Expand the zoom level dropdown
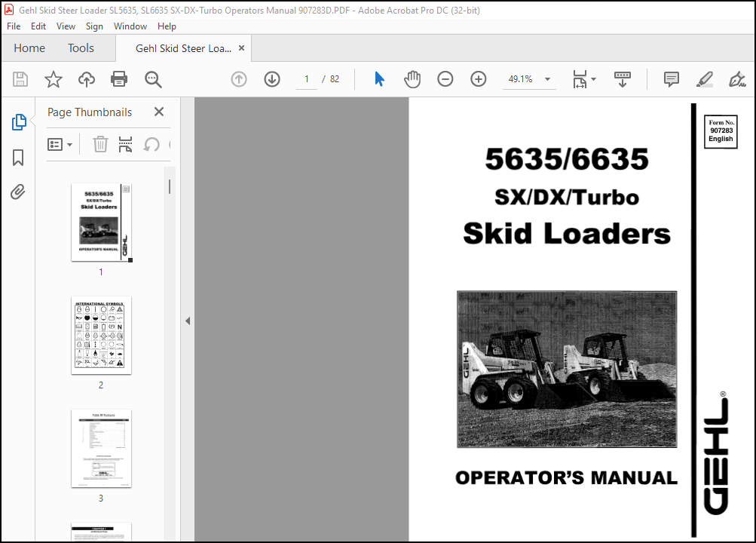The image size is (756, 543). [548, 79]
